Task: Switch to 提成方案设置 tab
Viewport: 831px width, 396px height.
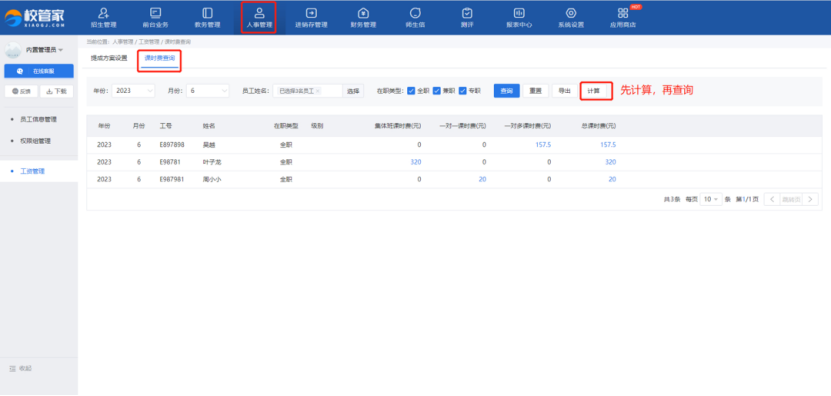Action: point(109,58)
